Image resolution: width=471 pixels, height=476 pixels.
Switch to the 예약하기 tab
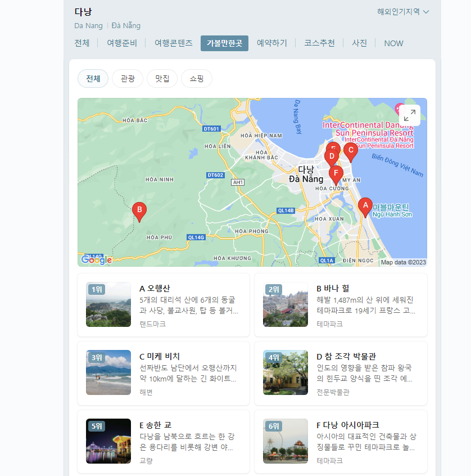(274, 43)
